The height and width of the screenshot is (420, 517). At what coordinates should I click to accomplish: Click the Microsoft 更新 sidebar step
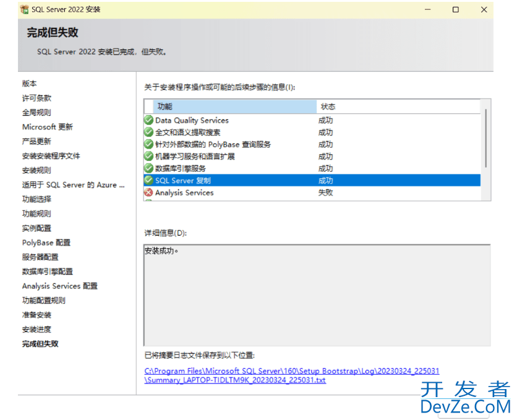pyautogui.click(x=48, y=127)
